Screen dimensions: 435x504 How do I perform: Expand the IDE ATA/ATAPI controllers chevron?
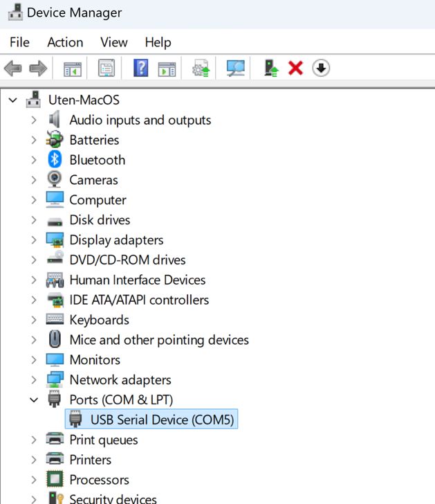click(34, 300)
